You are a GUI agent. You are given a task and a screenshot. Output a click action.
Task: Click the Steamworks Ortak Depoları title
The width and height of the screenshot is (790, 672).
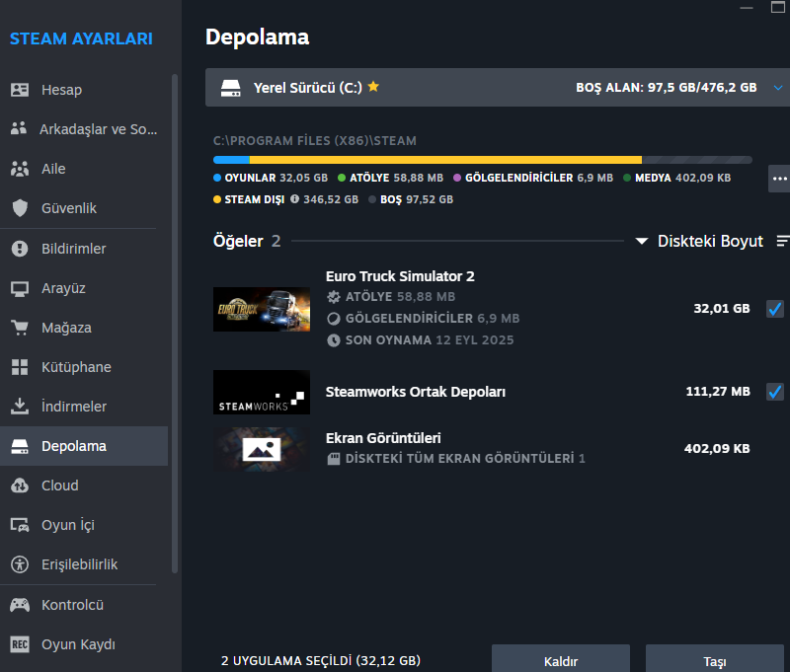pos(416,392)
